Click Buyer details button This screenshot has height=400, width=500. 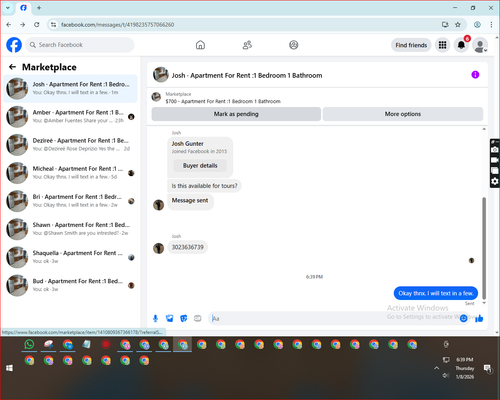click(x=200, y=166)
